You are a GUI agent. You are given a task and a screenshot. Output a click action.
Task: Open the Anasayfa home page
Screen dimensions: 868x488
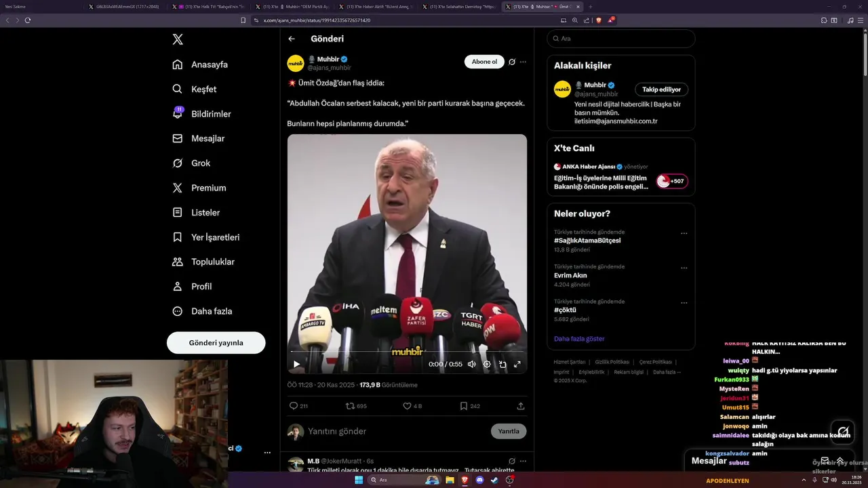pyautogui.click(x=200, y=64)
